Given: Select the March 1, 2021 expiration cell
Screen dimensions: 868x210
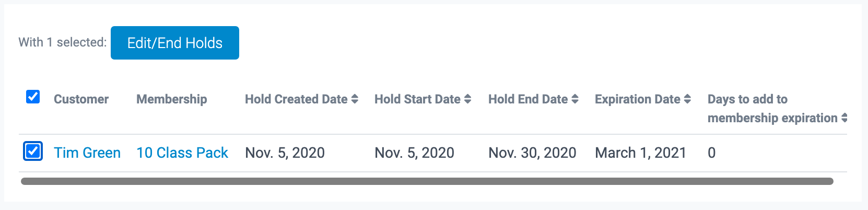Looking at the screenshot, I should pos(640,153).
